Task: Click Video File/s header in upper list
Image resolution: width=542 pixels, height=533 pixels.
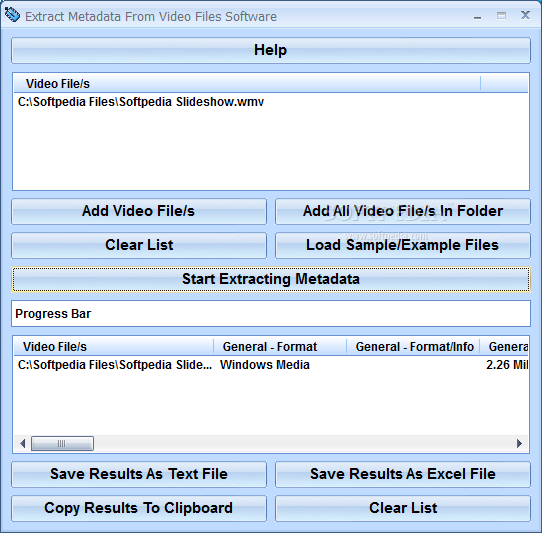Action: click(x=247, y=84)
